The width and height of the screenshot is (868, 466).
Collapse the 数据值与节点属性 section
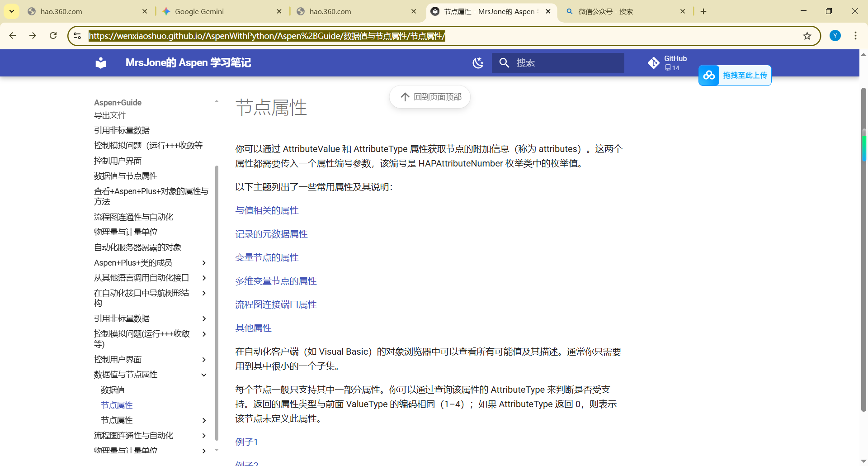coord(204,375)
